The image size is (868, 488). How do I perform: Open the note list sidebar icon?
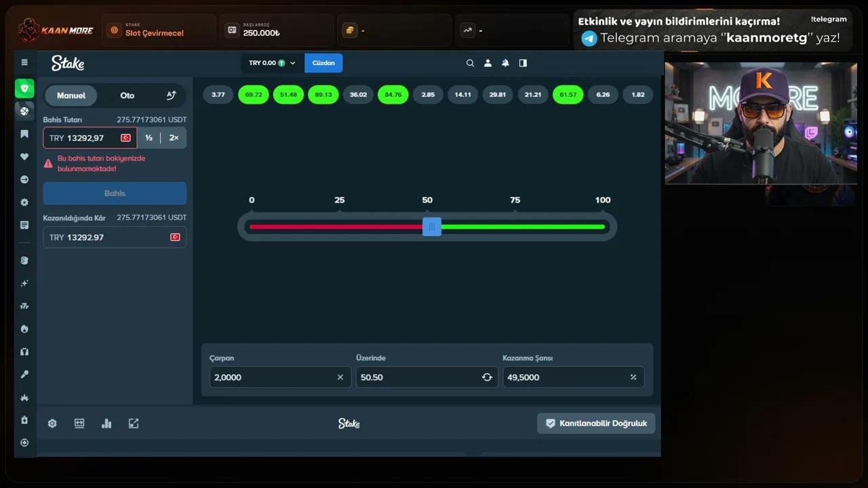pyautogui.click(x=24, y=225)
